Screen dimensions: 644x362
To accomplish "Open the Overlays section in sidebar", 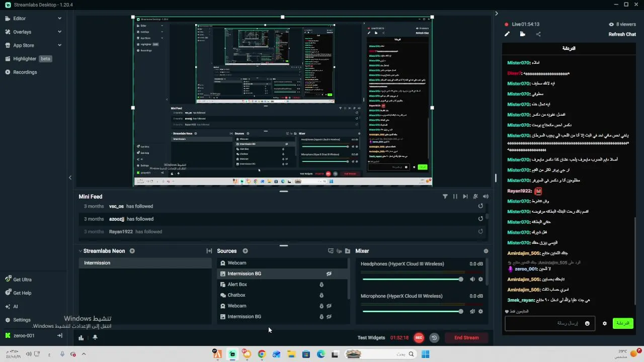I will (22, 32).
